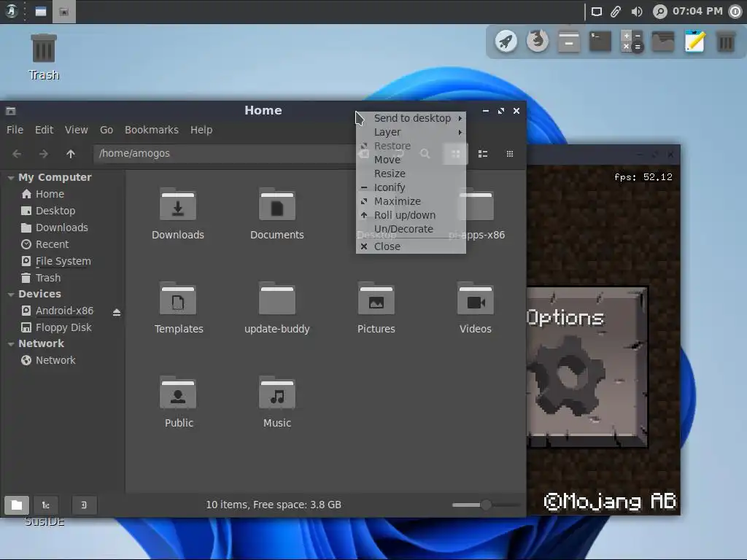Open the Music folder icon
Image resolution: width=747 pixels, height=560 pixels.
276,393
